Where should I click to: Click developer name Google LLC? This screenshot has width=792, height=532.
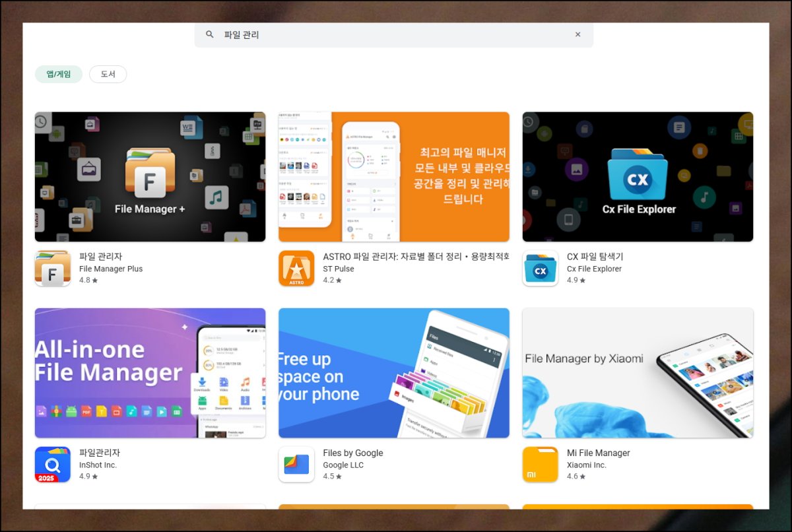(x=343, y=465)
